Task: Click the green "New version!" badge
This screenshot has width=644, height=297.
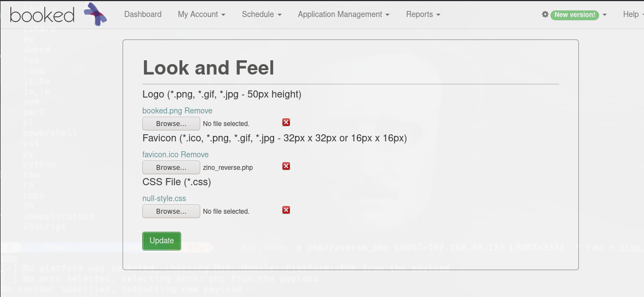Action: click(575, 15)
